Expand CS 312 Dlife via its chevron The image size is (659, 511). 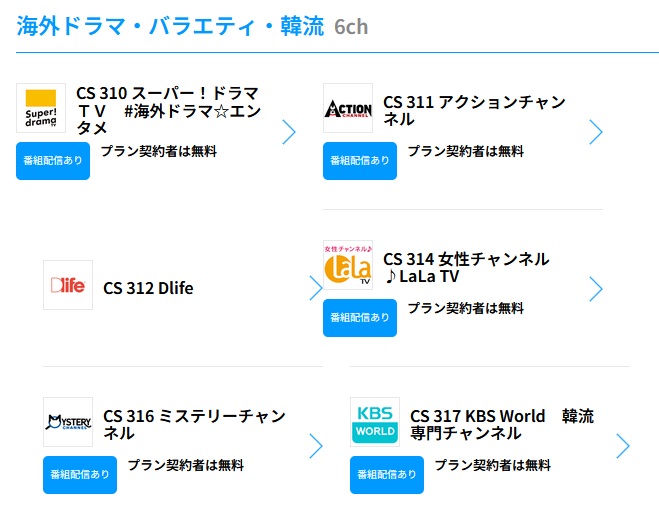point(316,288)
